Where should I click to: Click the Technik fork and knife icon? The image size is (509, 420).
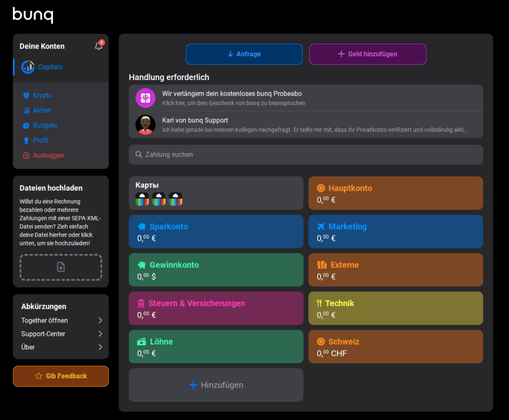tap(319, 303)
